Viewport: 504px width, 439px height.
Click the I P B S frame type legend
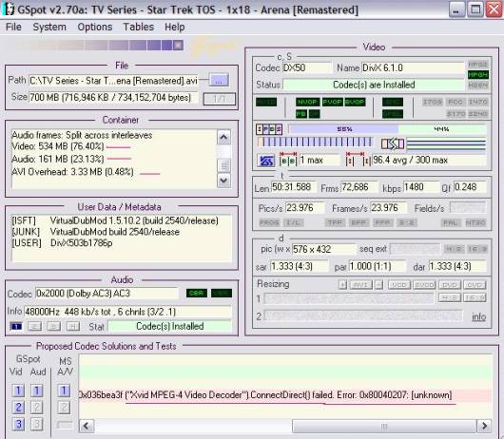(269, 129)
